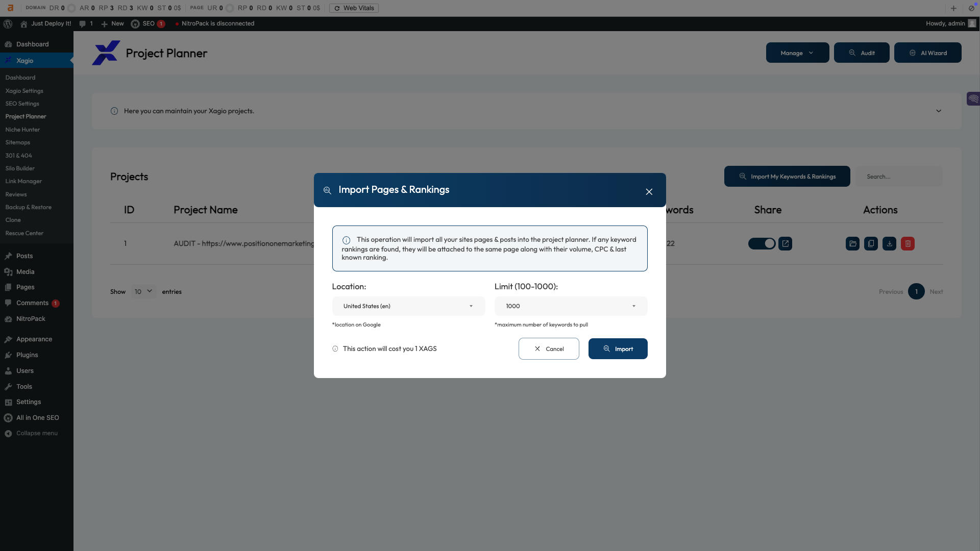This screenshot has height=551, width=980.
Task: Launch the AI Wizard
Action: click(927, 53)
